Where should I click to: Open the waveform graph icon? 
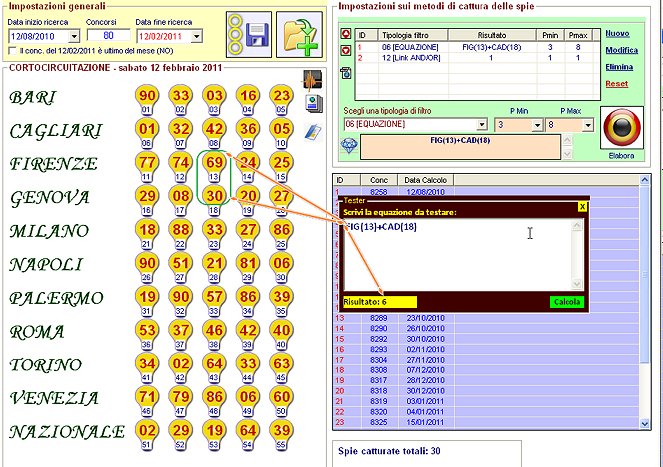point(313,80)
